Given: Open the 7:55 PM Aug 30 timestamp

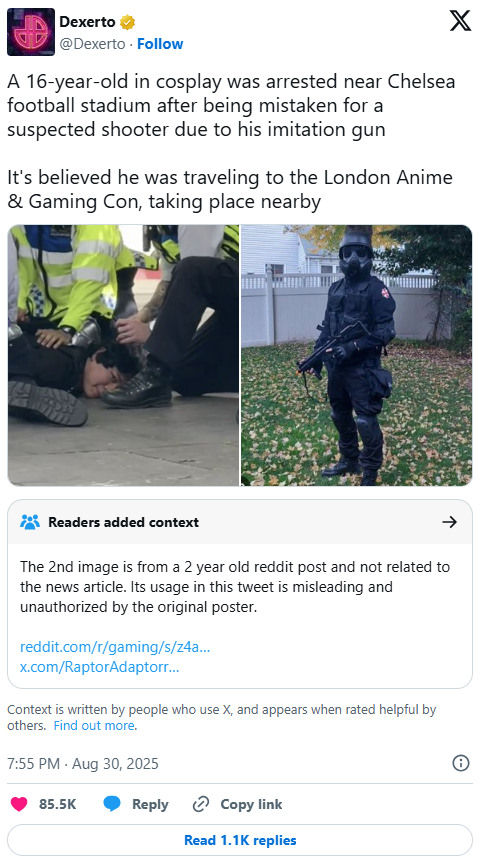Looking at the screenshot, I should 83,764.
